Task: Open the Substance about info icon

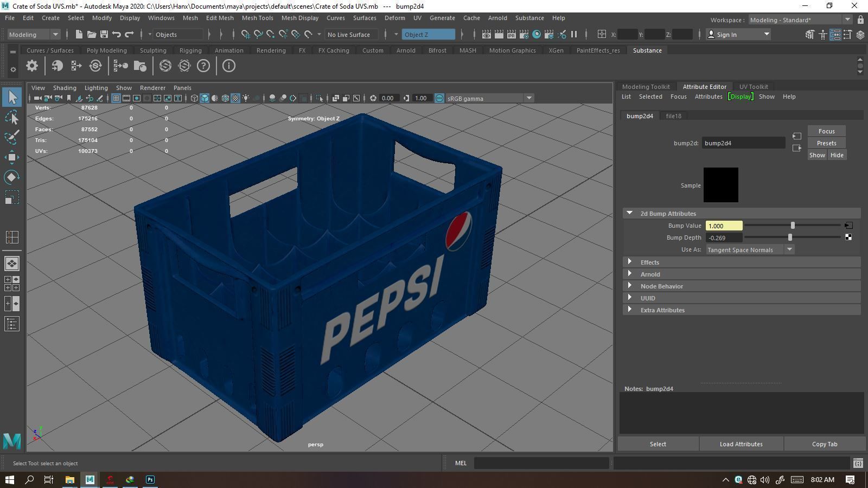Action: 229,66
